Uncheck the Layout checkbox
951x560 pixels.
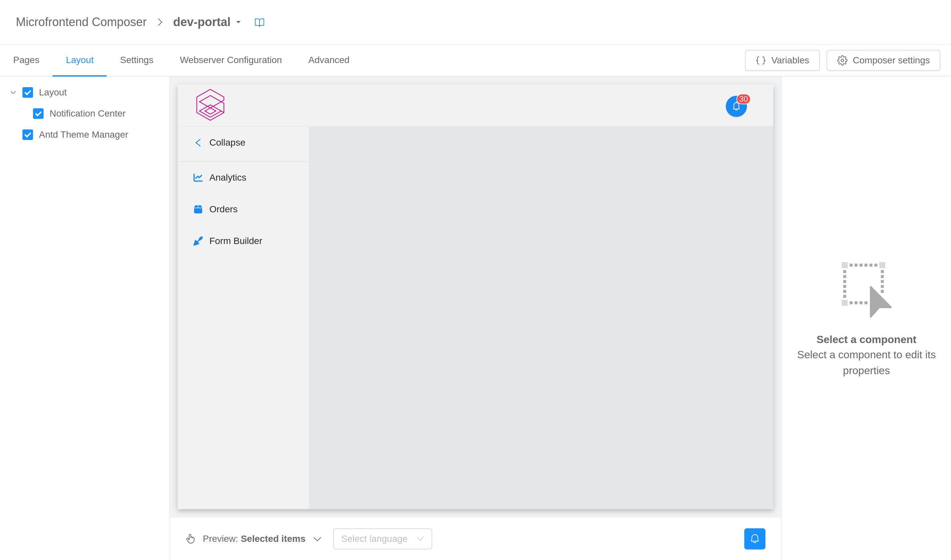(x=27, y=92)
